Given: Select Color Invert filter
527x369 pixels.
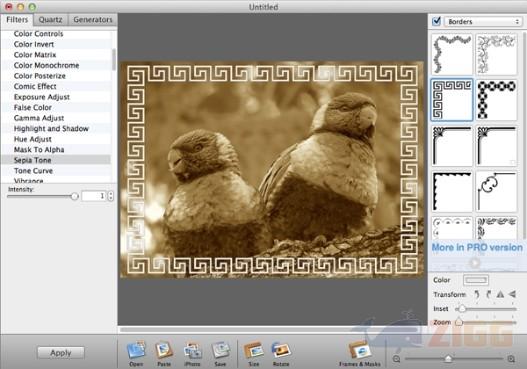Looking at the screenshot, I should [56, 44].
